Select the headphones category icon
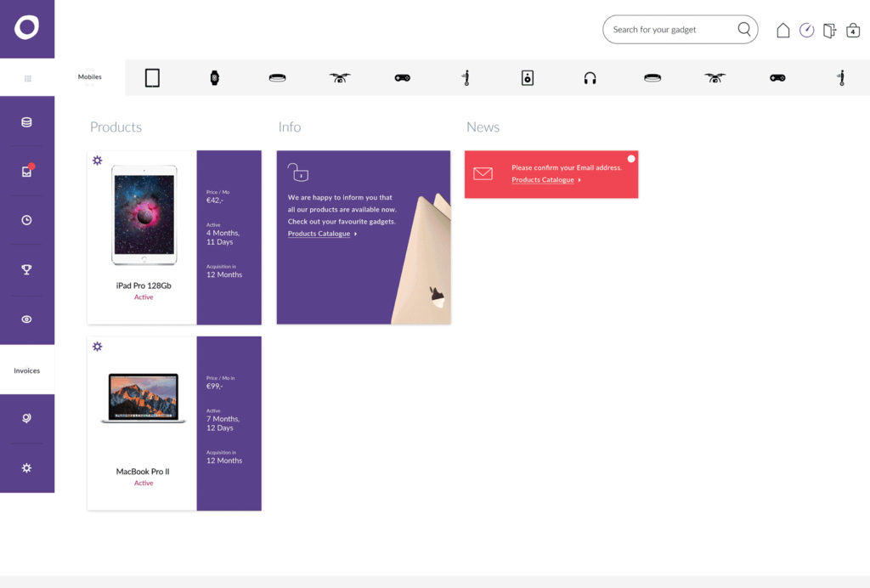The width and height of the screenshot is (870, 588). tap(590, 78)
